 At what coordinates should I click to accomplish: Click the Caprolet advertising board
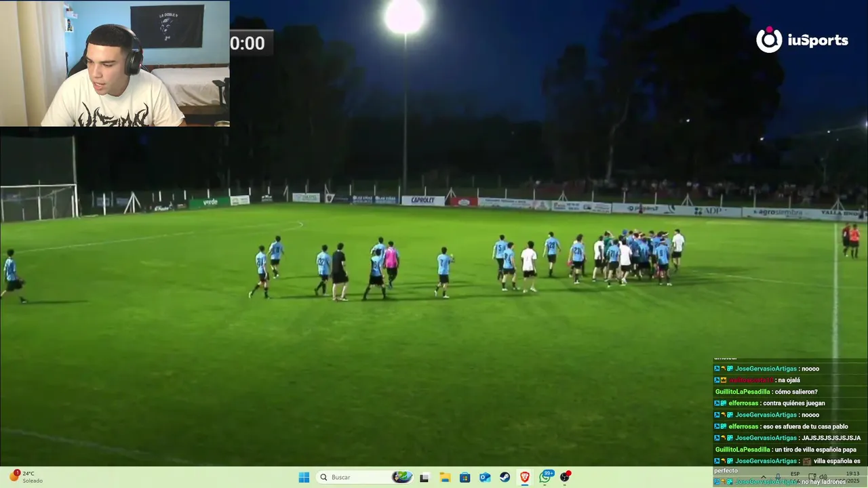[423, 201]
